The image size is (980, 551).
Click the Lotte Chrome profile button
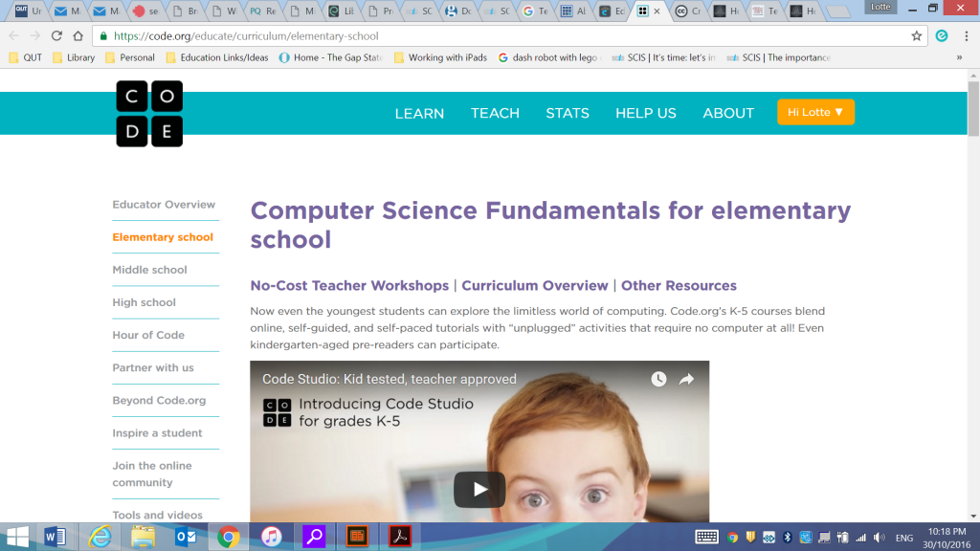click(880, 7)
